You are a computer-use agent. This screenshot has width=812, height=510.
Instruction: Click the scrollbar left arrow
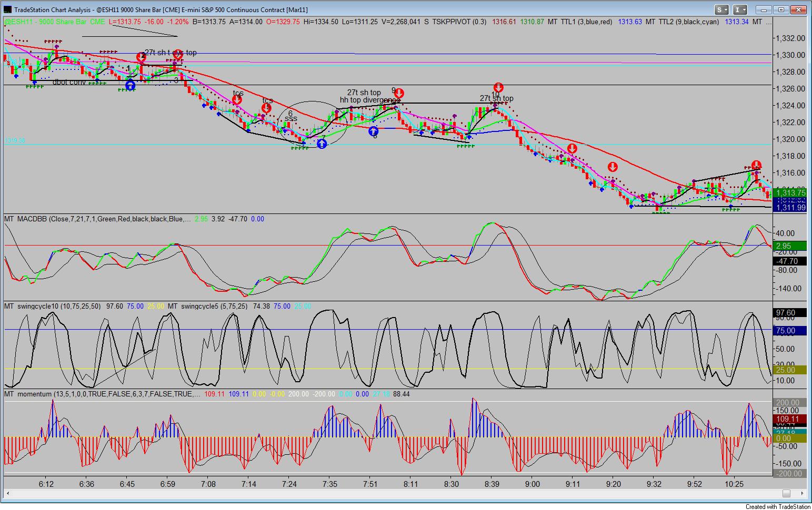pos(8,493)
